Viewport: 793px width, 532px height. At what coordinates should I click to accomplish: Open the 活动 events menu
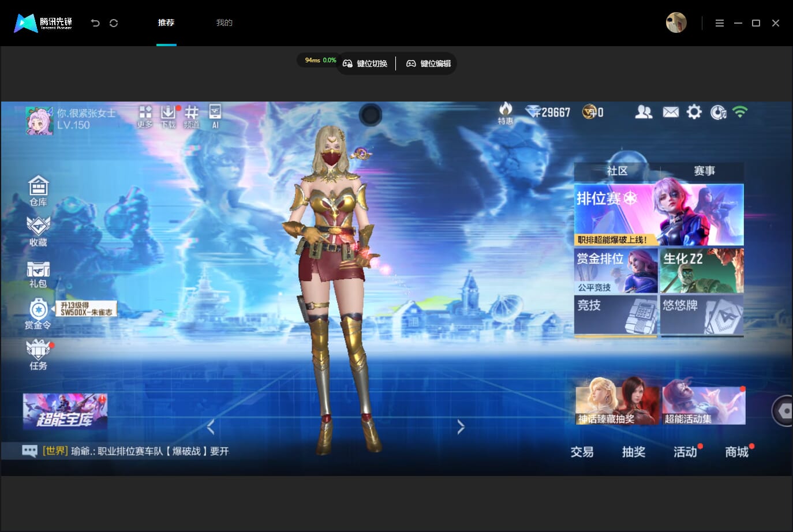click(x=685, y=452)
